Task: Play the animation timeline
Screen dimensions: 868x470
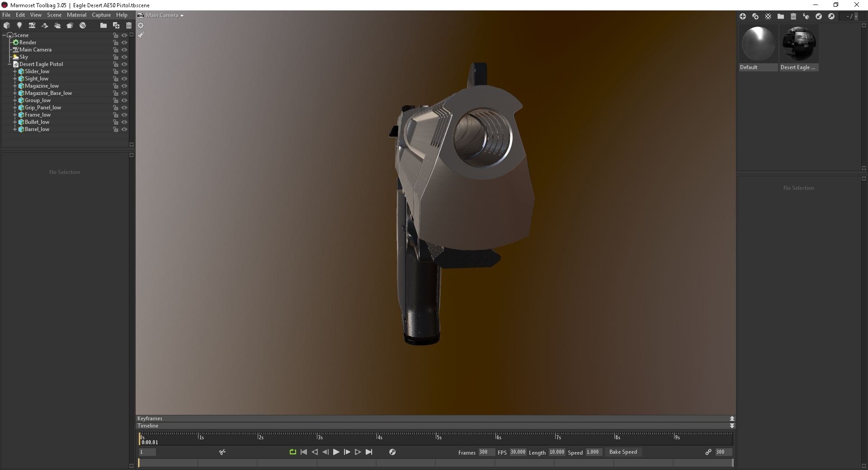Action: tap(336, 452)
